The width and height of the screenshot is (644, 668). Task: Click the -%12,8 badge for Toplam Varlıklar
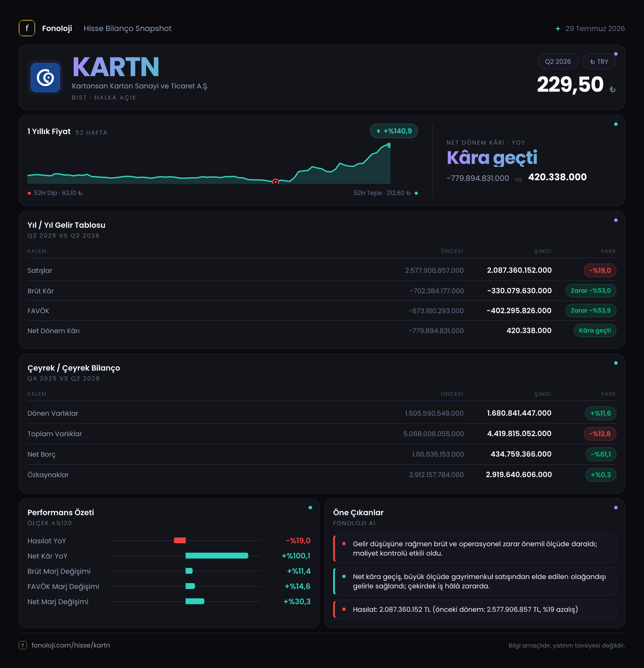600,434
